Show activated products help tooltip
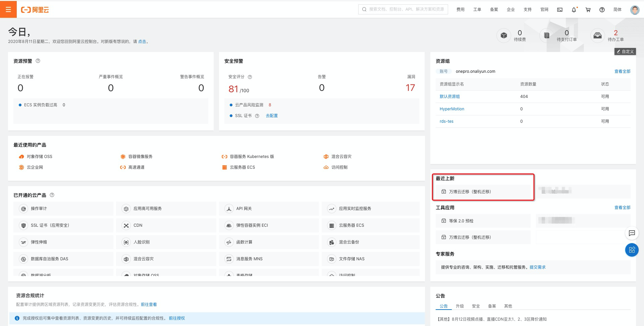The image size is (644, 326). coord(52,195)
